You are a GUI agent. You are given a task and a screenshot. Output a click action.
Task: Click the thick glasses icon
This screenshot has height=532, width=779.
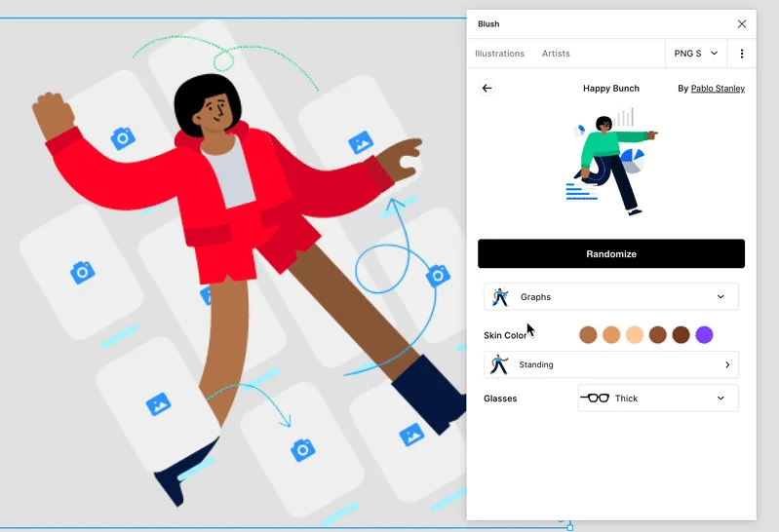[595, 399]
